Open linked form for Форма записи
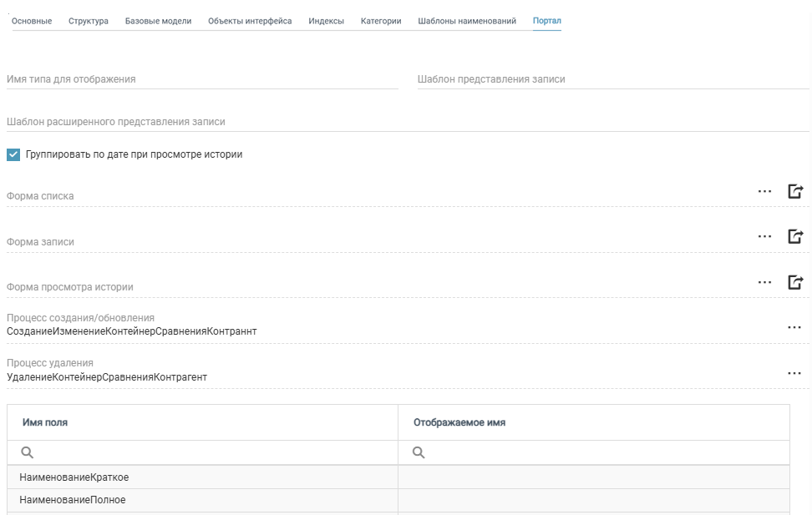 pyautogui.click(x=795, y=237)
